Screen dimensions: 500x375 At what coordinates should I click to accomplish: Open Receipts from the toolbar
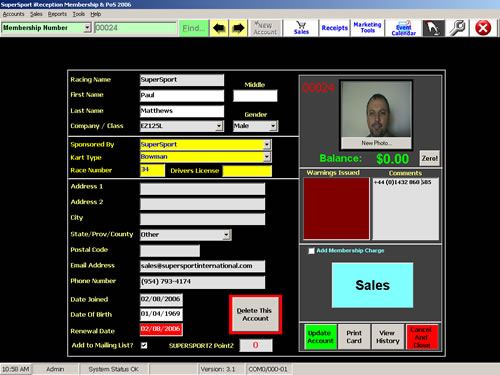coord(334,28)
